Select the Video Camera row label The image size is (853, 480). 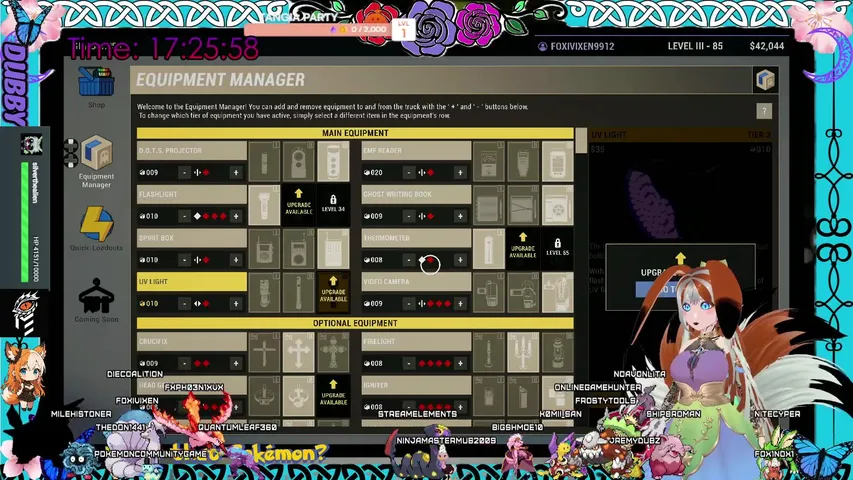(x=416, y=282)
